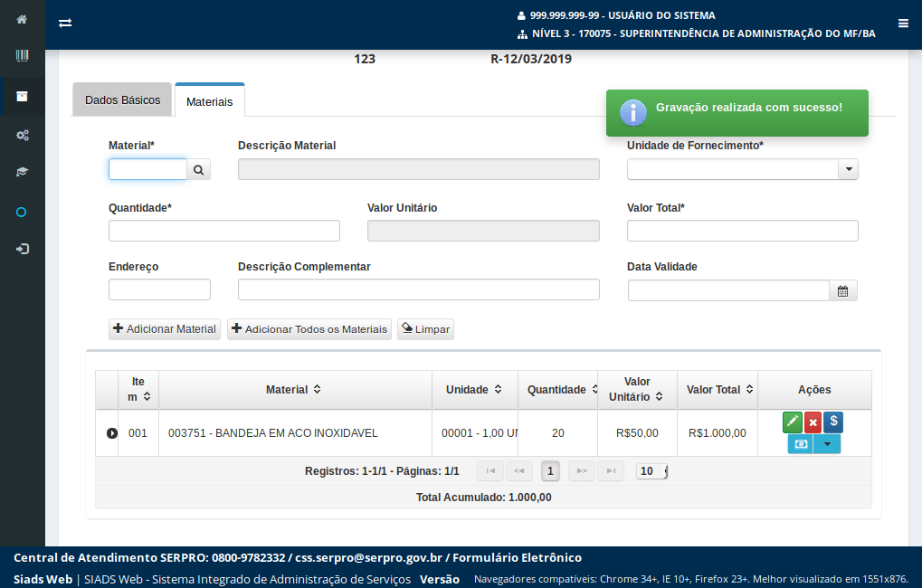Expand row 001 details arrow

[x=112, y=433]
